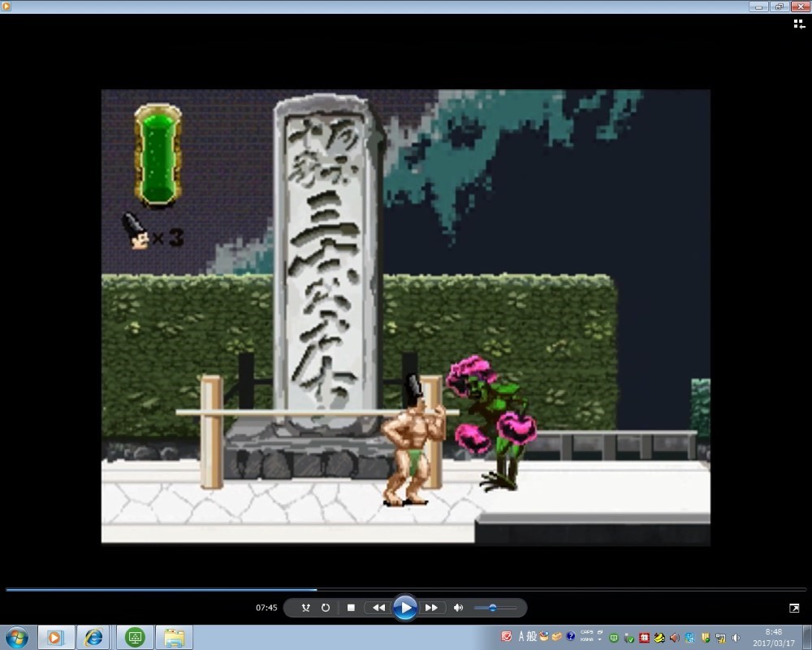
Task: Open system volume speaker tray icon
Action: coord(736,638)
